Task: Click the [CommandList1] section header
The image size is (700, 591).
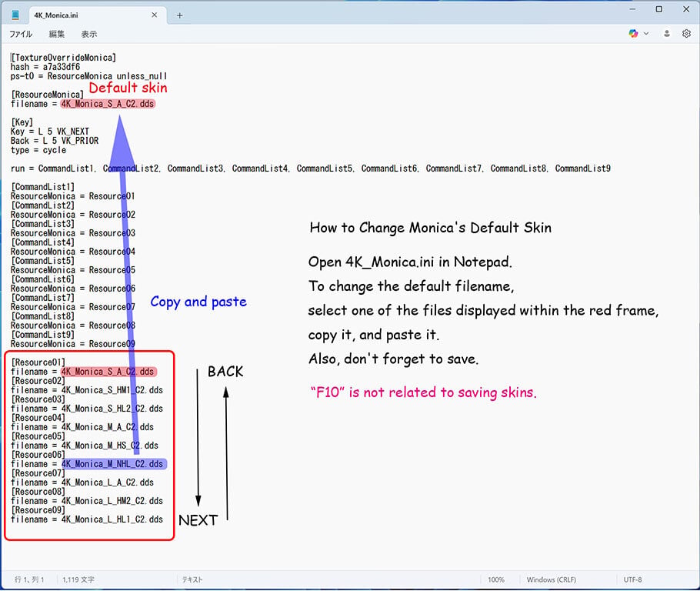Action: coord(43,187)
